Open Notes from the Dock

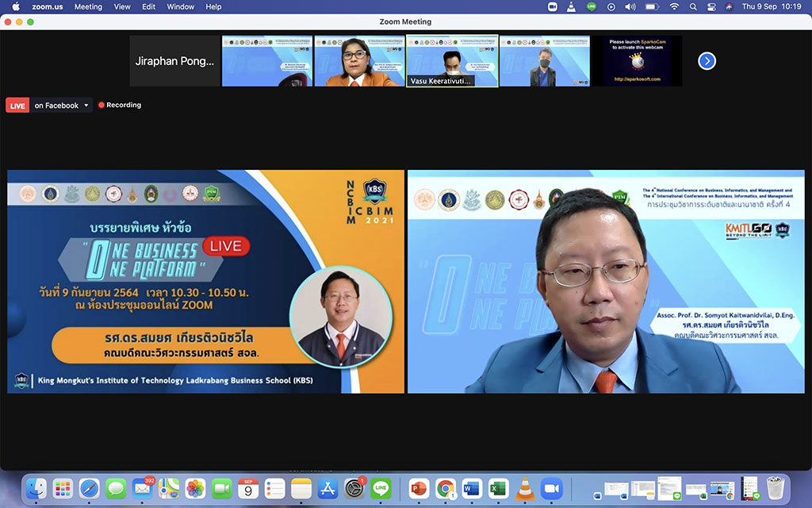[301, 489]
